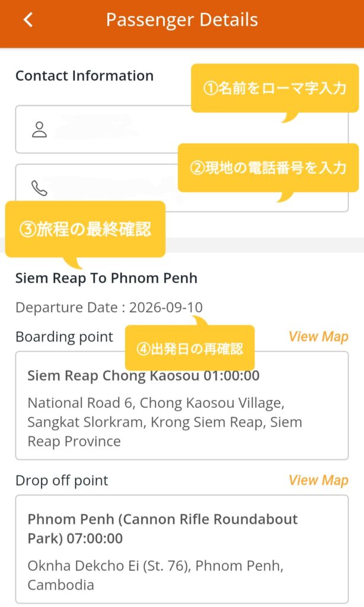This screenshot has height=607, width=364.
Task: Open View Map for Drop off point
Action: tap(318, 480)
